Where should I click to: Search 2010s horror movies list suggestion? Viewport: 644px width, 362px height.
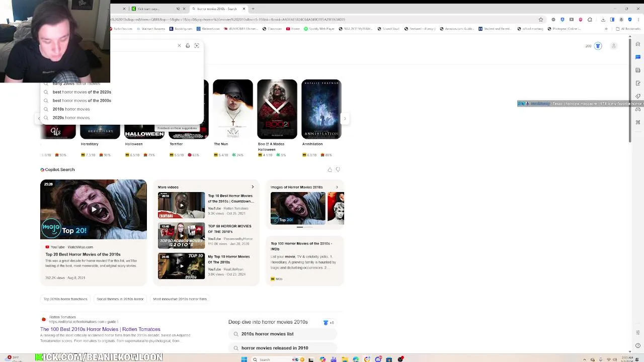[x=282, y=334]
